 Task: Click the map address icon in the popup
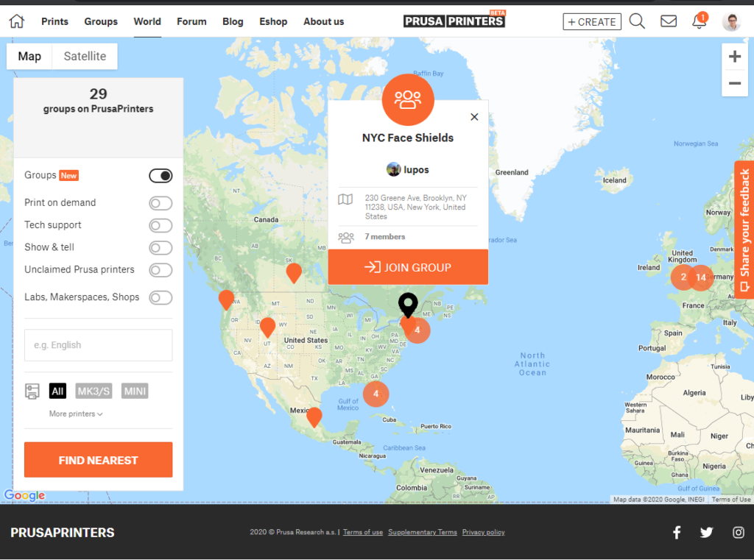click(345, 199)
